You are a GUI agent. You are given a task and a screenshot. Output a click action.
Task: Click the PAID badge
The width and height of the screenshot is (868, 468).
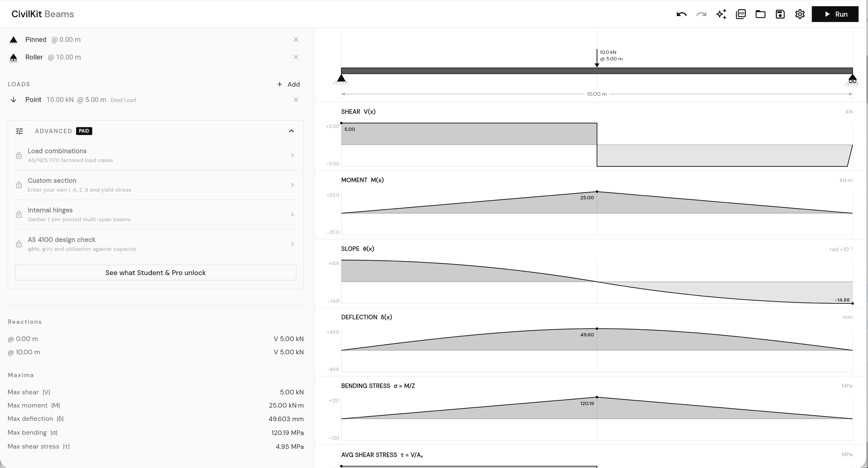(x=84, y=131)
